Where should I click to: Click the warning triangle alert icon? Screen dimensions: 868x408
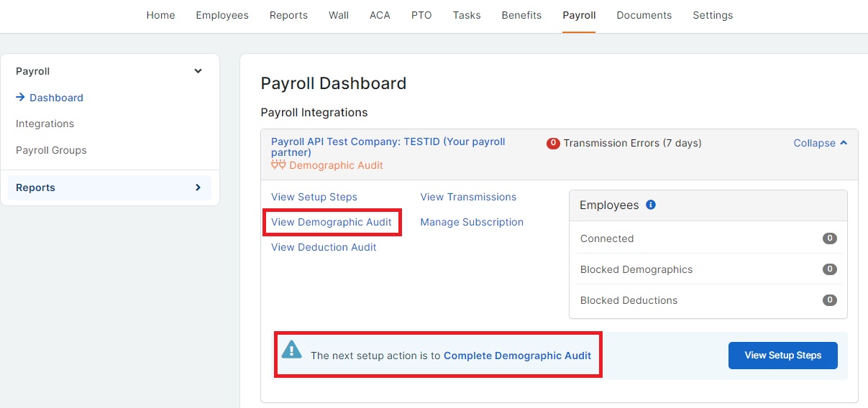[291, 349]
